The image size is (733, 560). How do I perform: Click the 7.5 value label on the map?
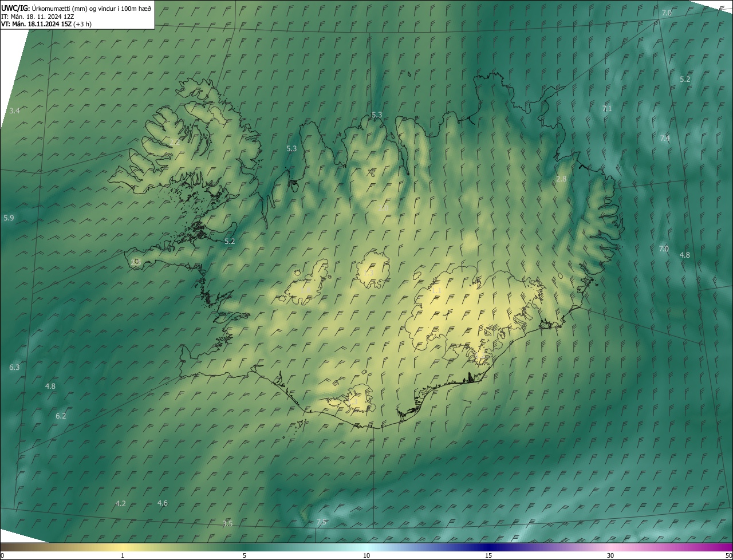(x=321, y=522)
